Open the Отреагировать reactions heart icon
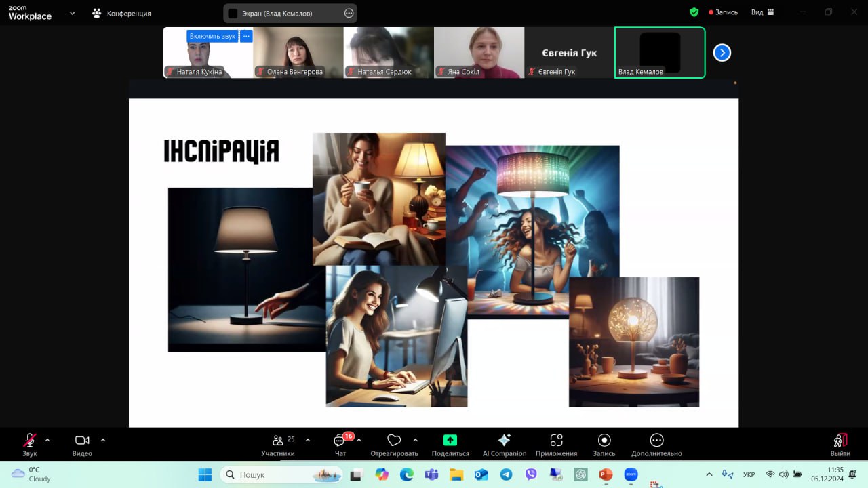This screenshot has height=488, width=868. pyautogui.click(x=394, y=441)
